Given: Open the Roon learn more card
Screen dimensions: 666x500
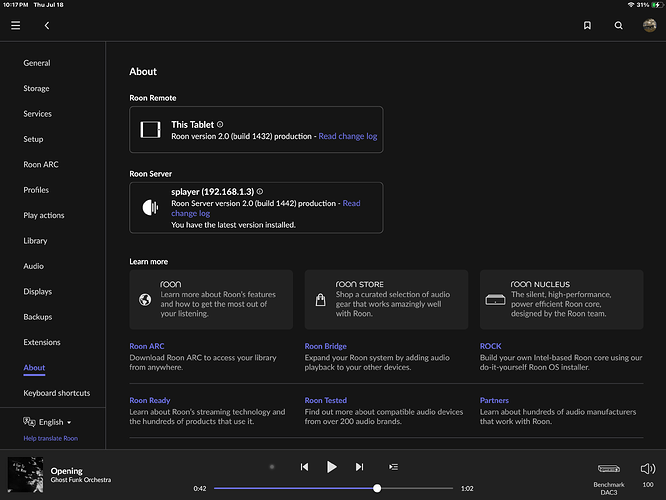Looking at the screenshot, I should (x=211, y=299).
